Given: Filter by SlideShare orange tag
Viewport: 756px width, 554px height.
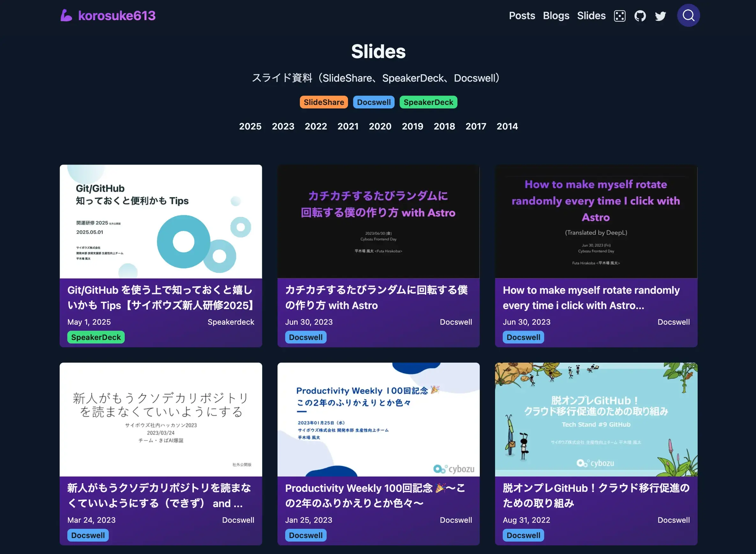Looking at the screenshot, I should coord(324,102).
